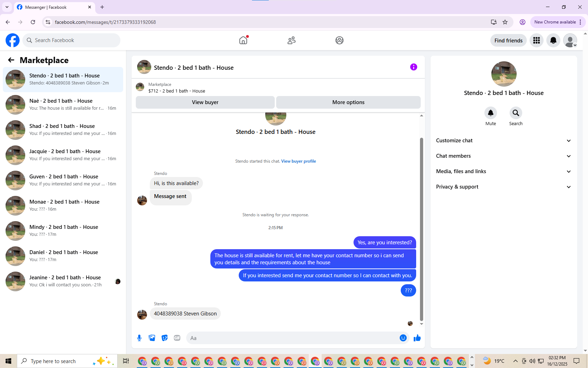Open the emoji picker in the message box
Screen dimensions: 588x368
pos(403,338)
